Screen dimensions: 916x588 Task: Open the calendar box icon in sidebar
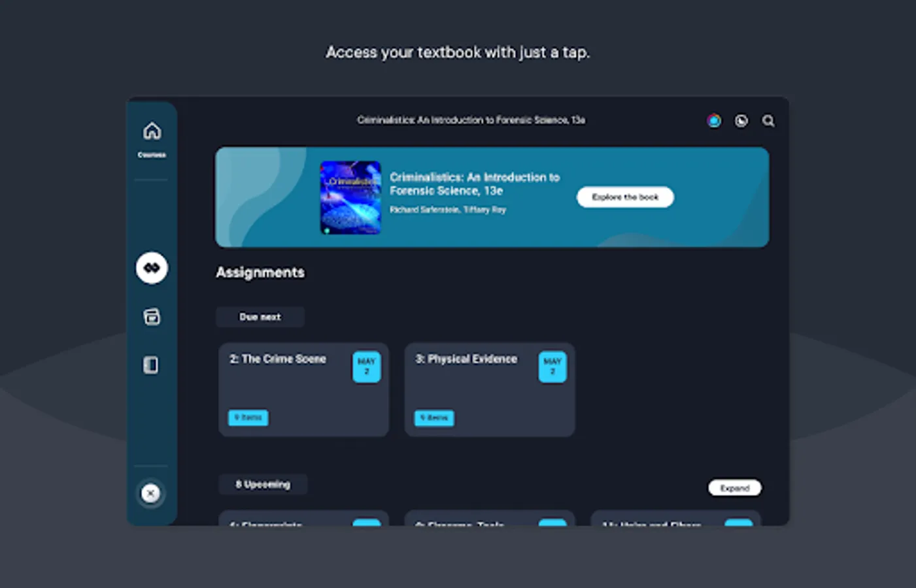click(152, 317)
